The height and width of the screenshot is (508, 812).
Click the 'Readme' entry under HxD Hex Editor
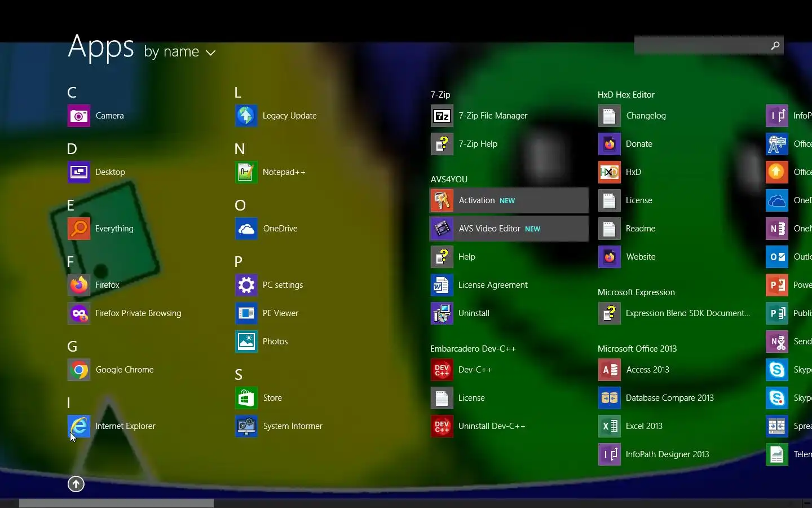(x=641, y=229)
